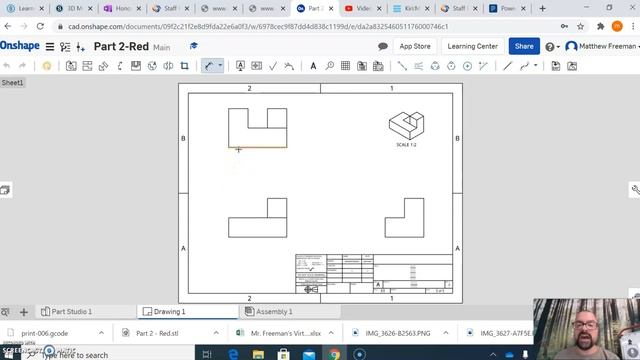Select the Crop view tool
Viewport: 640px width, 360px height.
coord(184,66)
